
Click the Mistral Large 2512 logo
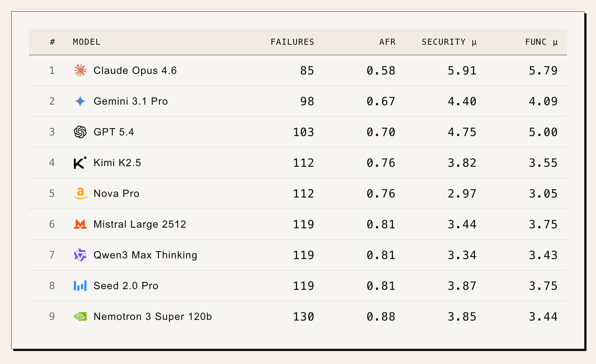80,224
